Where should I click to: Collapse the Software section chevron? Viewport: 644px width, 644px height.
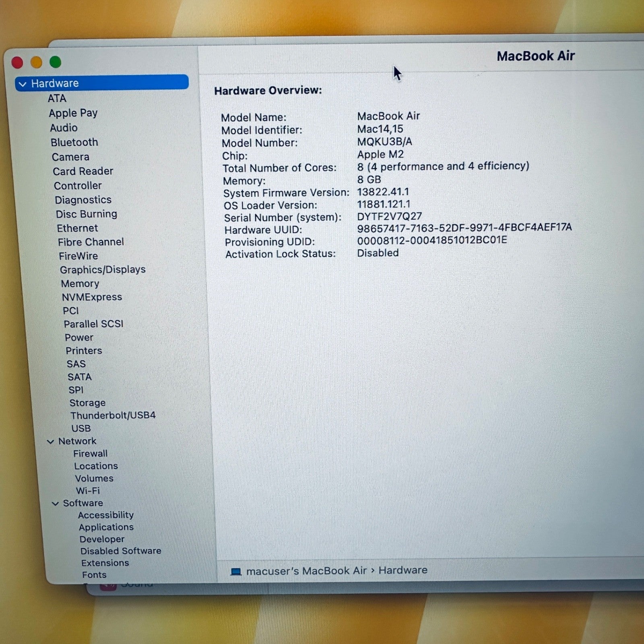coord(55,503)
